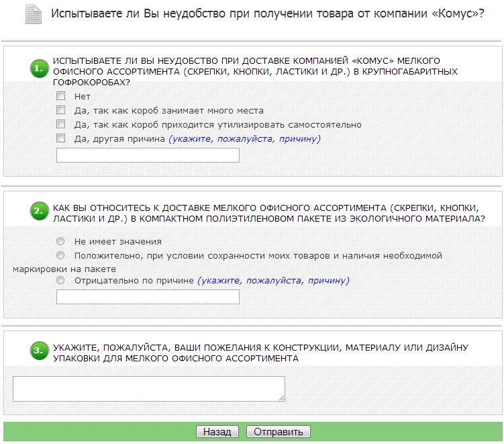This screenshot has width=504, height=444.
Task: Focus the negative reason field in question 2
Action: [148, 297]
